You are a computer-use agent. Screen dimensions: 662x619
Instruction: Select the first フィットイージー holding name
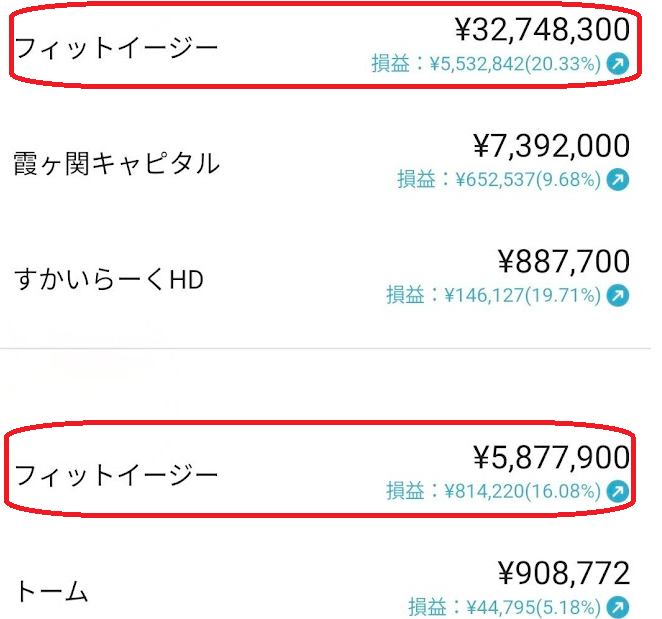pyautogui.click(x=116, y=47)
